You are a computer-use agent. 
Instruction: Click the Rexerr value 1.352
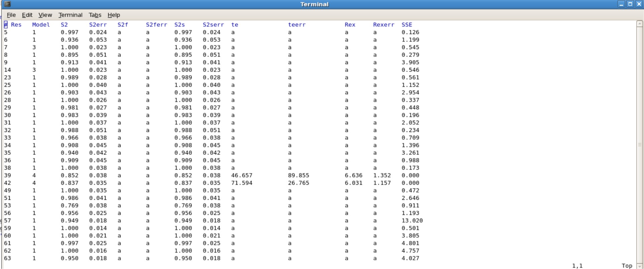(x=382, y=175)
